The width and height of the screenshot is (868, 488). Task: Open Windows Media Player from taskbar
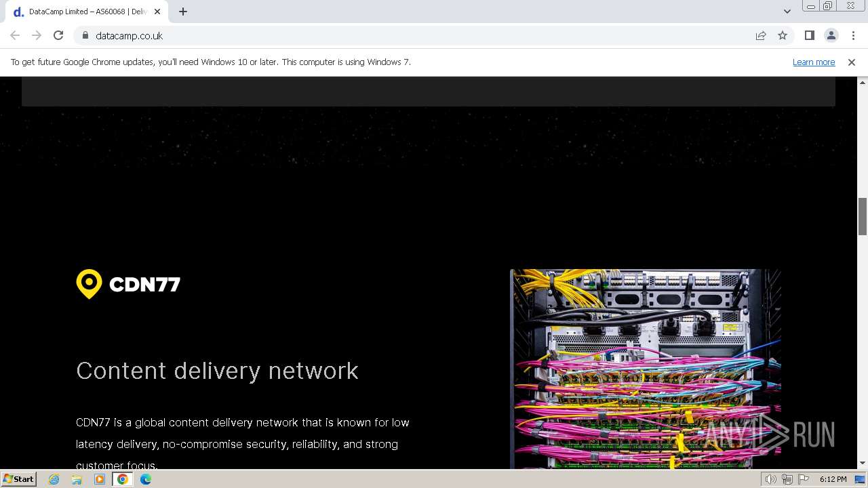pos(100,479)
